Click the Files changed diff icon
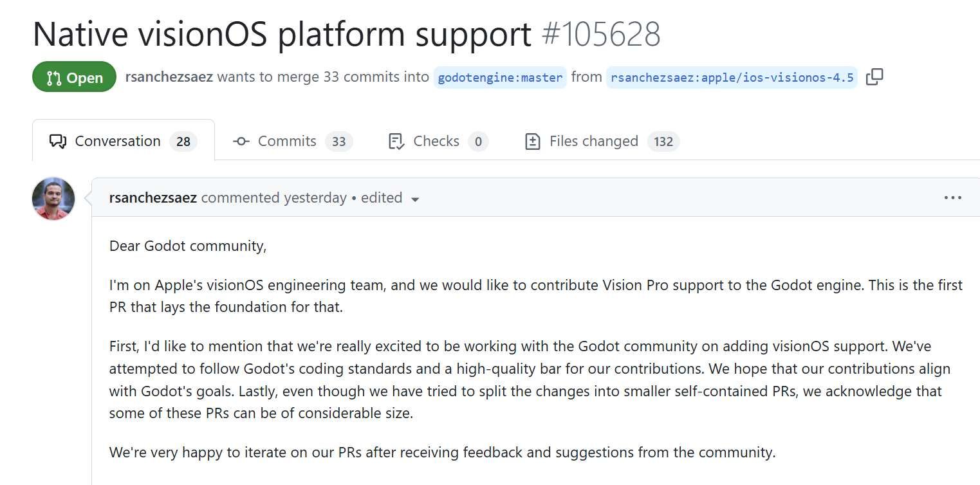The height and width of the screenshot is (485, 980). pos(533,141)
